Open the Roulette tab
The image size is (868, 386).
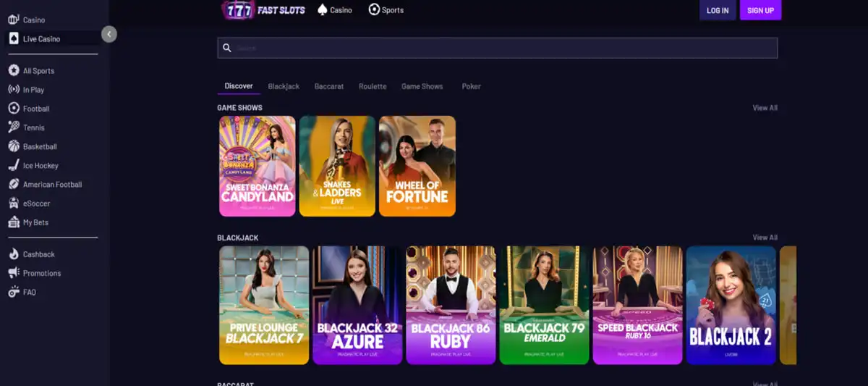(373, 86)
